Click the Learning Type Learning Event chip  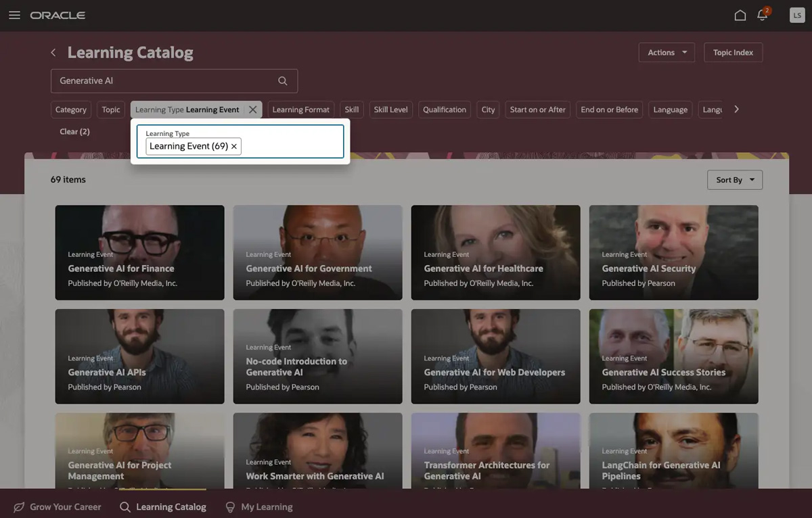(x=187, y=110)
